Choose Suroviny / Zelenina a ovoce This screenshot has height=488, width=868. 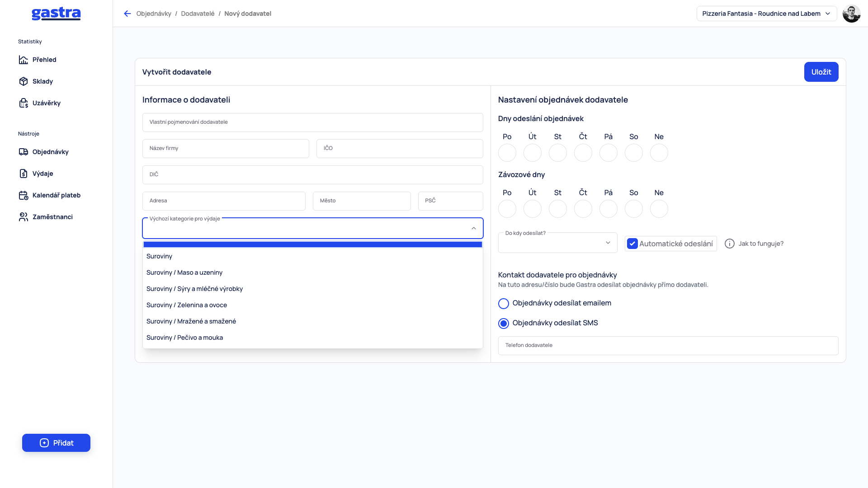click(313, 305)
